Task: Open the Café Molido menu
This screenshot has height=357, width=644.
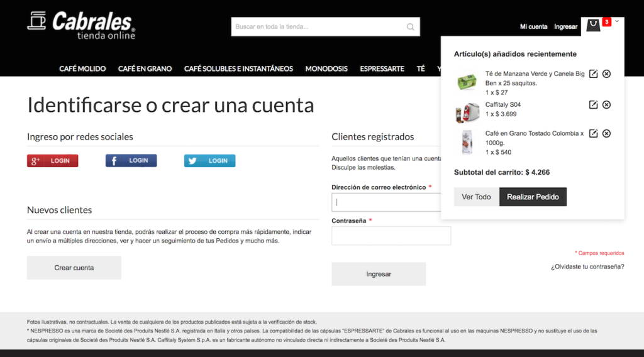Action: click(x=82, y=69)
